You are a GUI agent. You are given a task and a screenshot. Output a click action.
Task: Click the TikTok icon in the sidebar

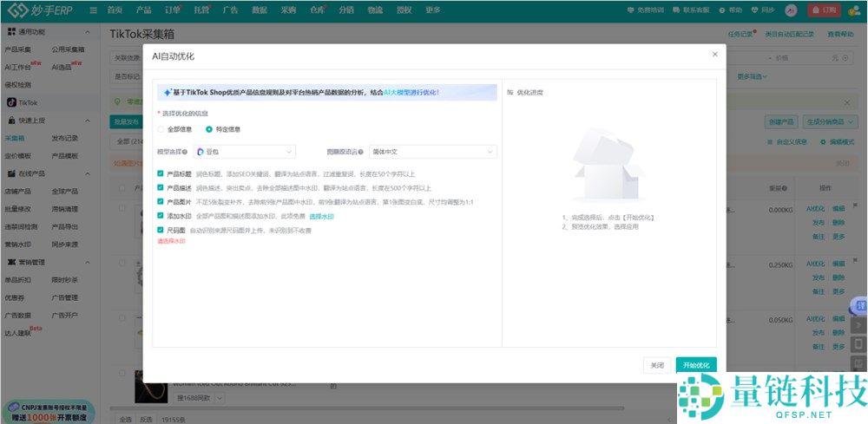point(11,102)
